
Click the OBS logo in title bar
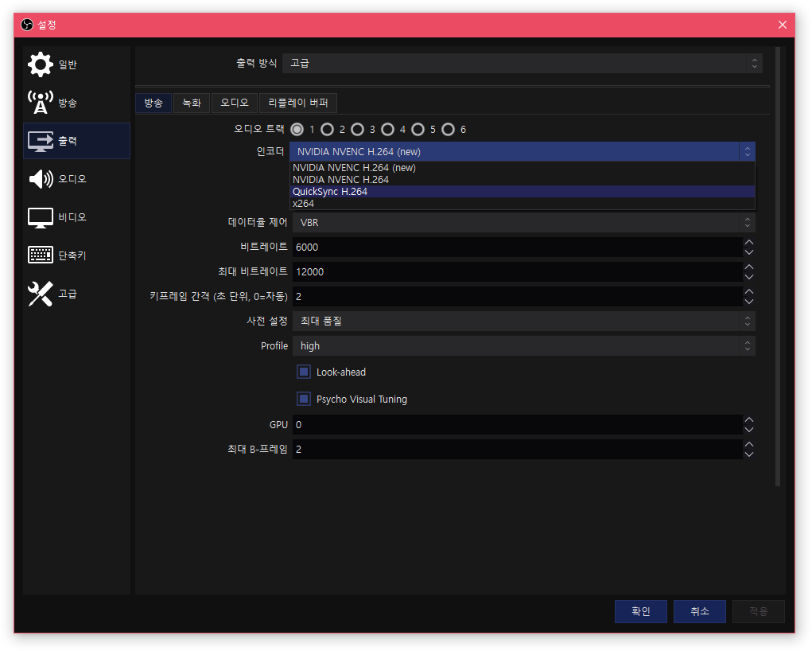point(27,25)
